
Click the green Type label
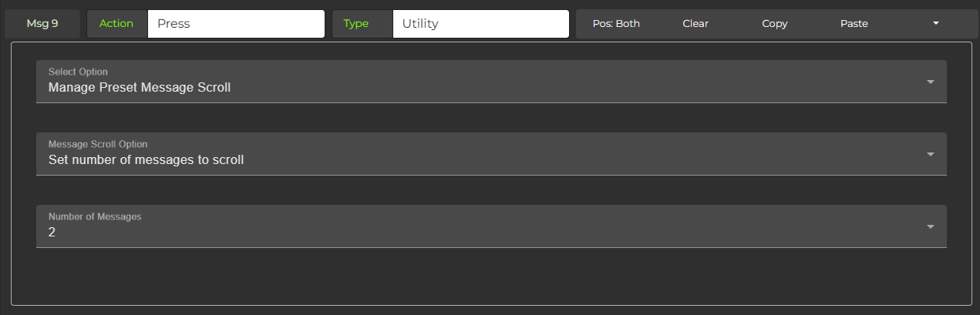point(355,24)
